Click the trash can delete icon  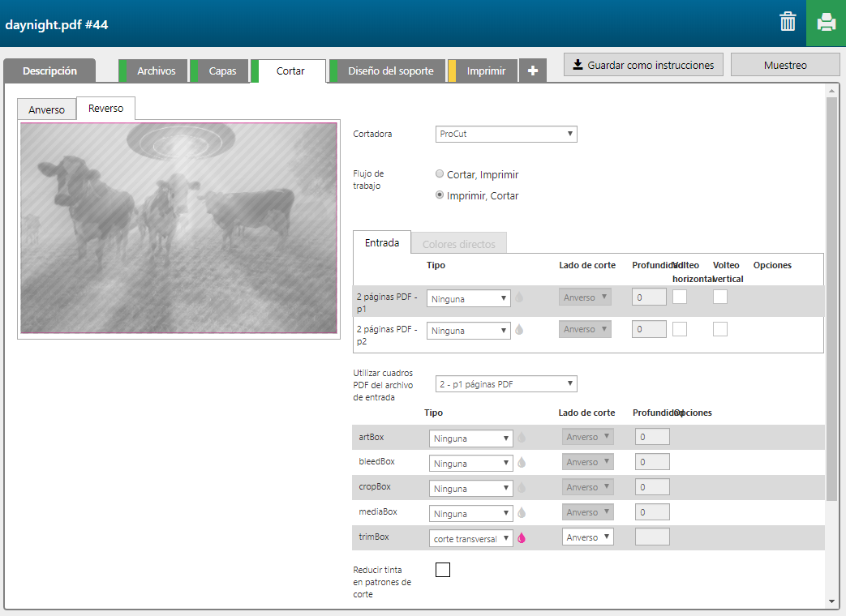coord(788,22)
